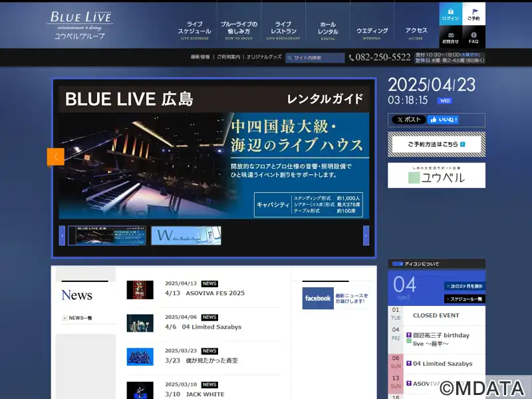Image resolution: width=532 pixels, height=399 pixels.
Task: Open the お問合せ envelope icon
Action: click(x=451, y=37)
